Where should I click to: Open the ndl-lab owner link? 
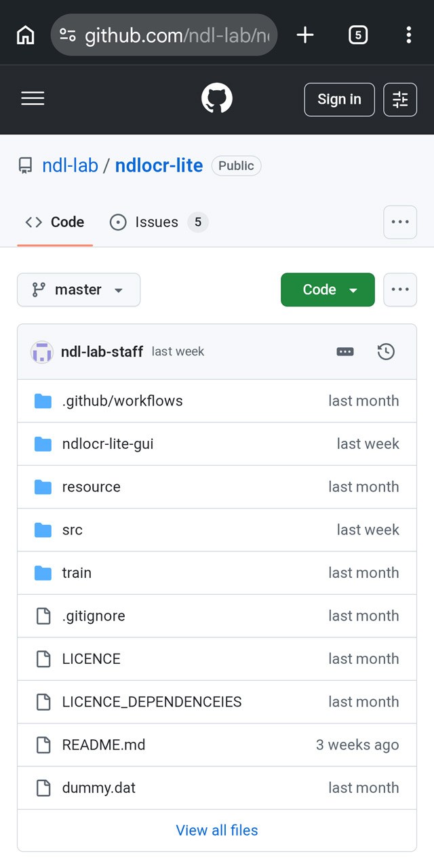coord(70,165)
